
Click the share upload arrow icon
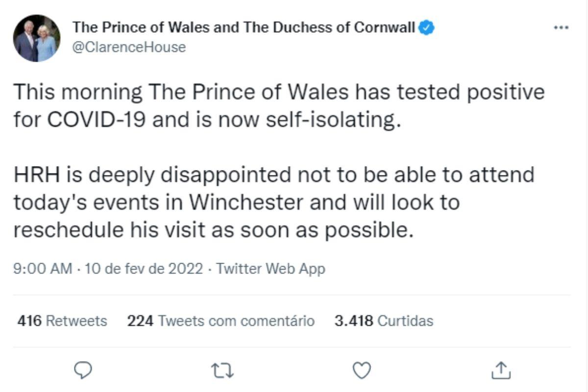click(x=500, y=370)
